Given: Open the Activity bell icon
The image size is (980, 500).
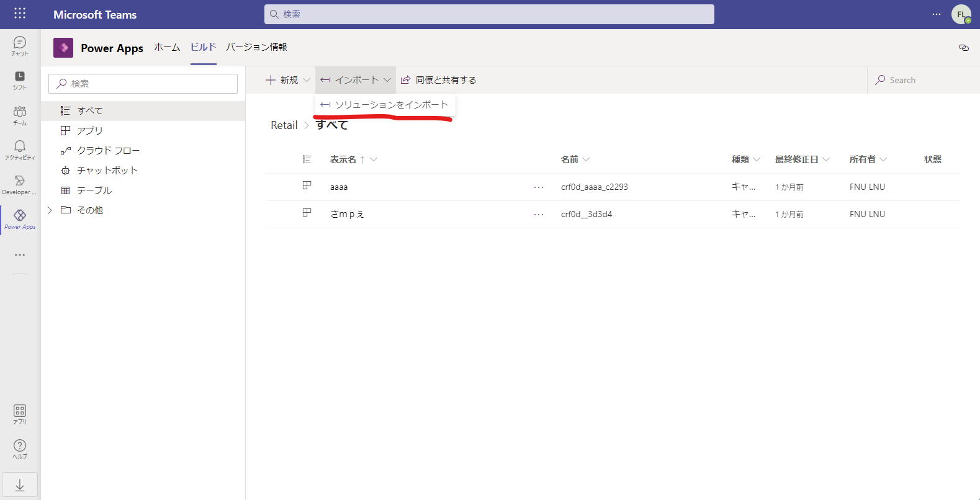Looking at the screenshot, I should 20,150.
